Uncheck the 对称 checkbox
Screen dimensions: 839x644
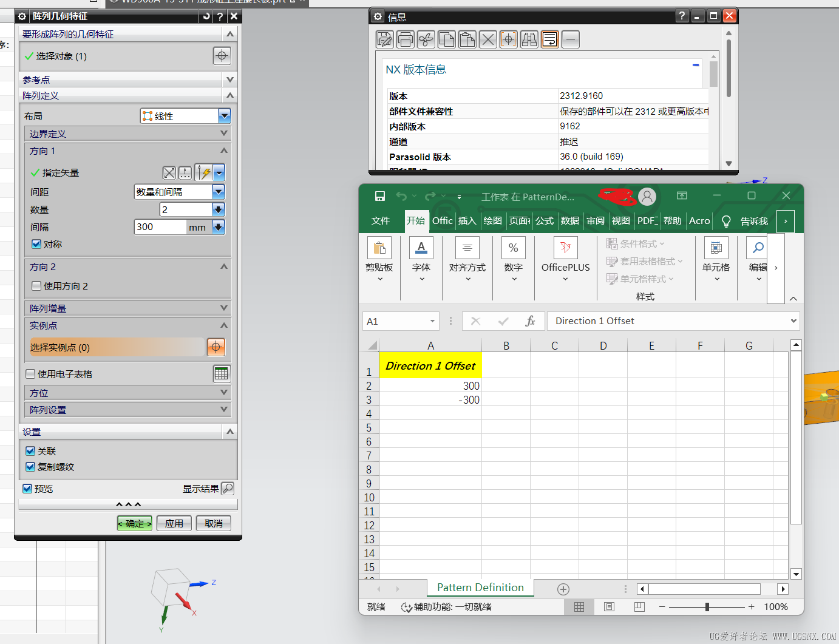click(x=36, y=244)
